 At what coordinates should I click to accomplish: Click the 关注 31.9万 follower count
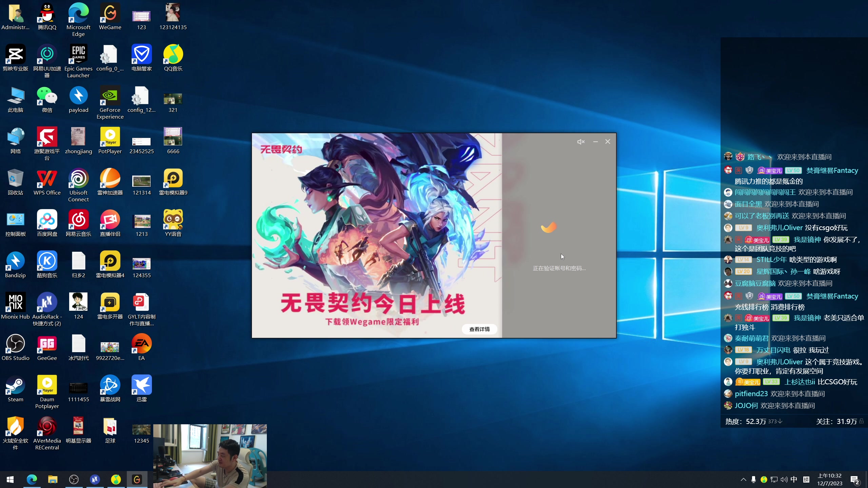[x=836, y=422]
